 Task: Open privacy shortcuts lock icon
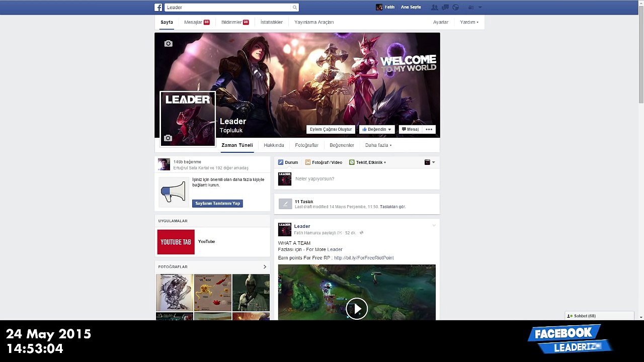[x=471, y=8]
